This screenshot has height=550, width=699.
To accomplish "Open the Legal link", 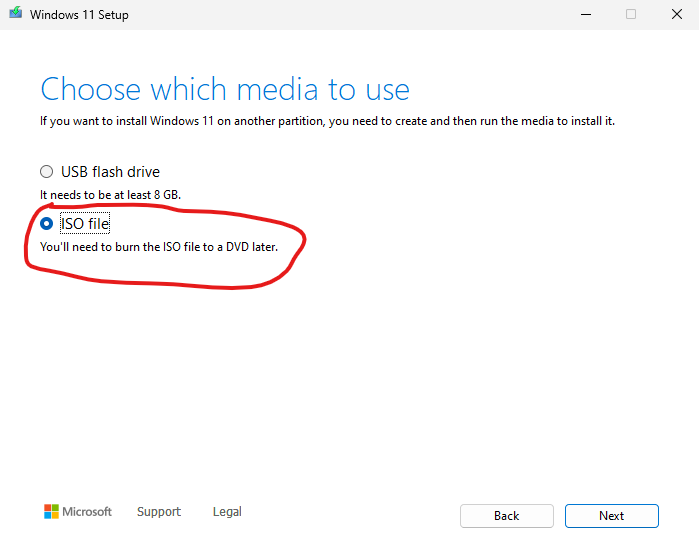I will 227,512.
